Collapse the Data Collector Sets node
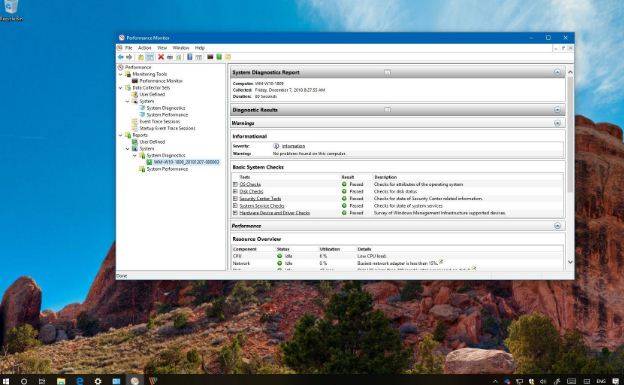 tap(121, 88)
